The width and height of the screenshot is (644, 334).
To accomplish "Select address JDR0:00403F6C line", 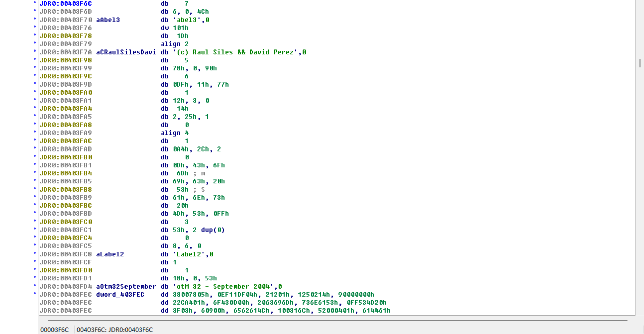I will point(66,4).
